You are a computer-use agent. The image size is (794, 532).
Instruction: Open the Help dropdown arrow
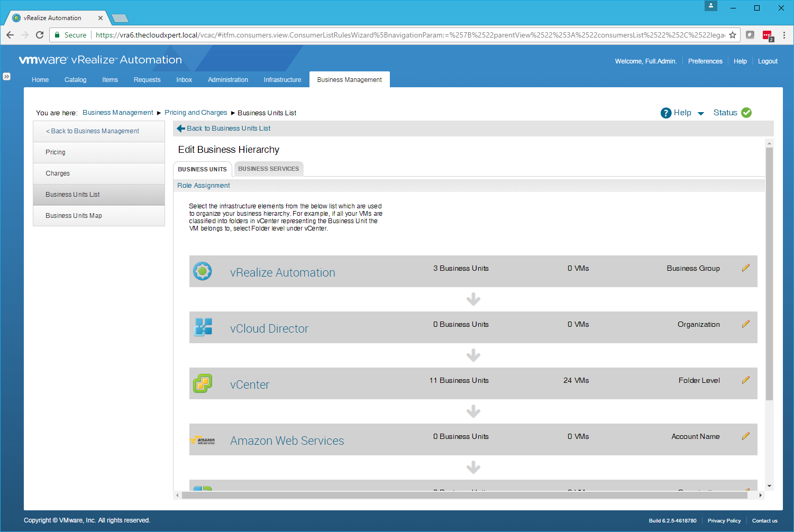(701, 113)
